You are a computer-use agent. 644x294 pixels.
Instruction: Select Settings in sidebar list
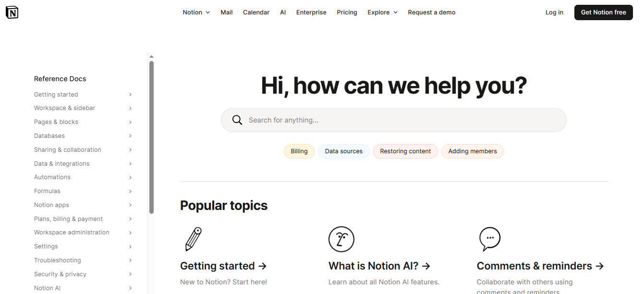point(46,246)
